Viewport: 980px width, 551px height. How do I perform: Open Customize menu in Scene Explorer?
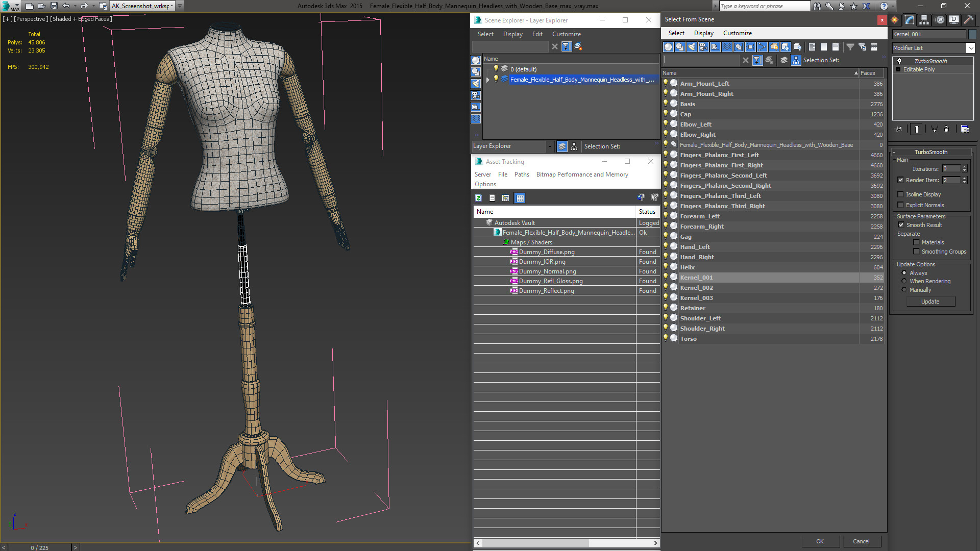pos(566,34)
